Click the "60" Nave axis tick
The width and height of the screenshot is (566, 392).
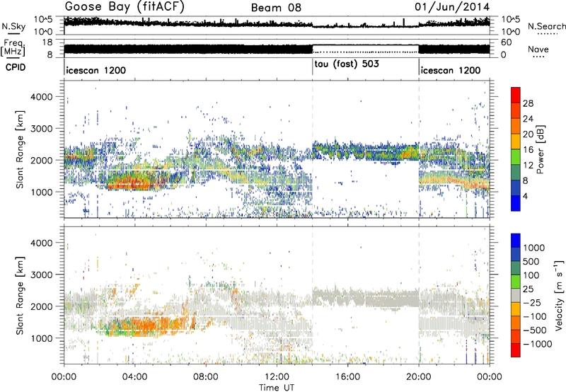pyautogui.click(x=506, y=42)
